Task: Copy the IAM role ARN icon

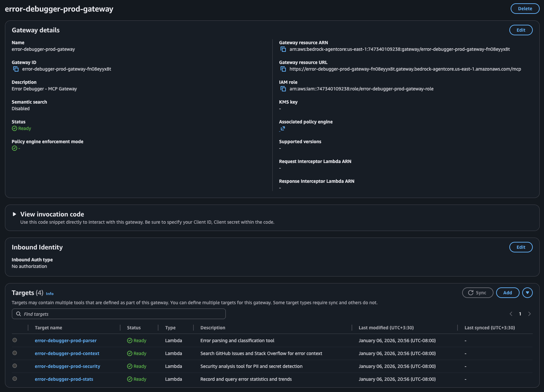Action: pyautogui.click(x=283, y=88)
